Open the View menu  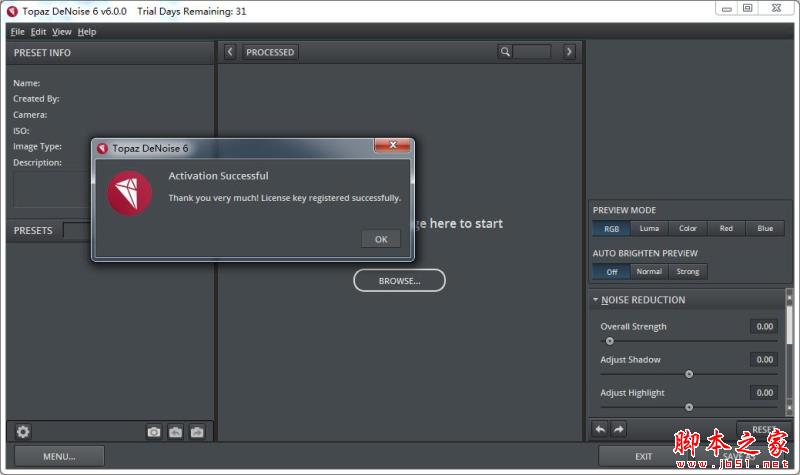click(x=62, y=32)
